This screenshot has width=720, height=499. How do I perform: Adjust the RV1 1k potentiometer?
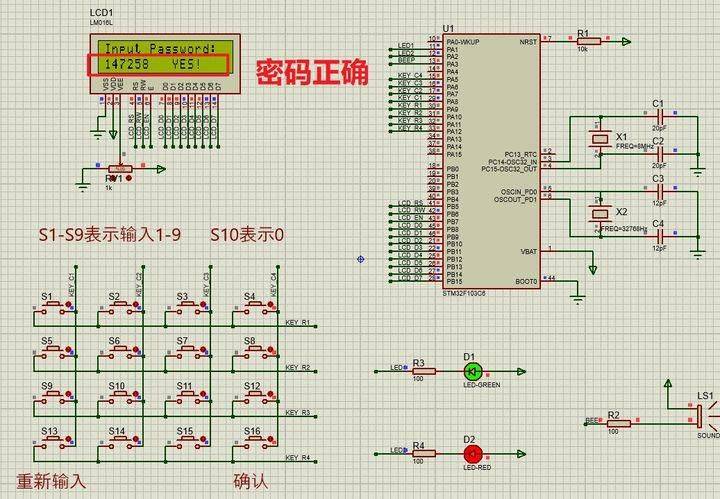(x=120, y=169)
